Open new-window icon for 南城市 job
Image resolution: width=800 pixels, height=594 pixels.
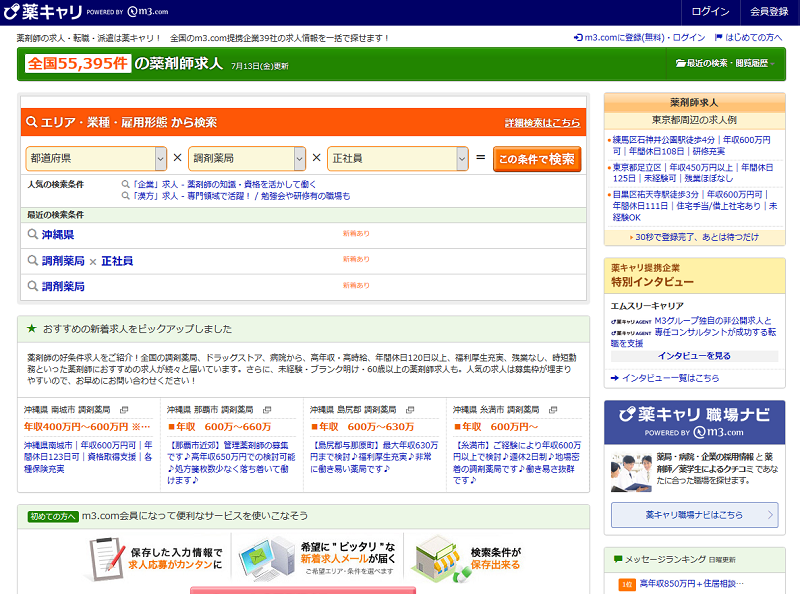click(x=124, y=410)
